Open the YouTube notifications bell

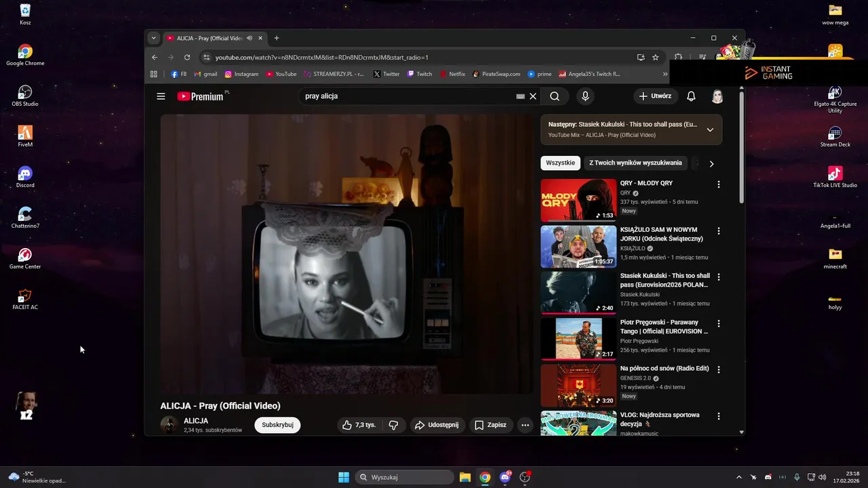pos(691,96)
